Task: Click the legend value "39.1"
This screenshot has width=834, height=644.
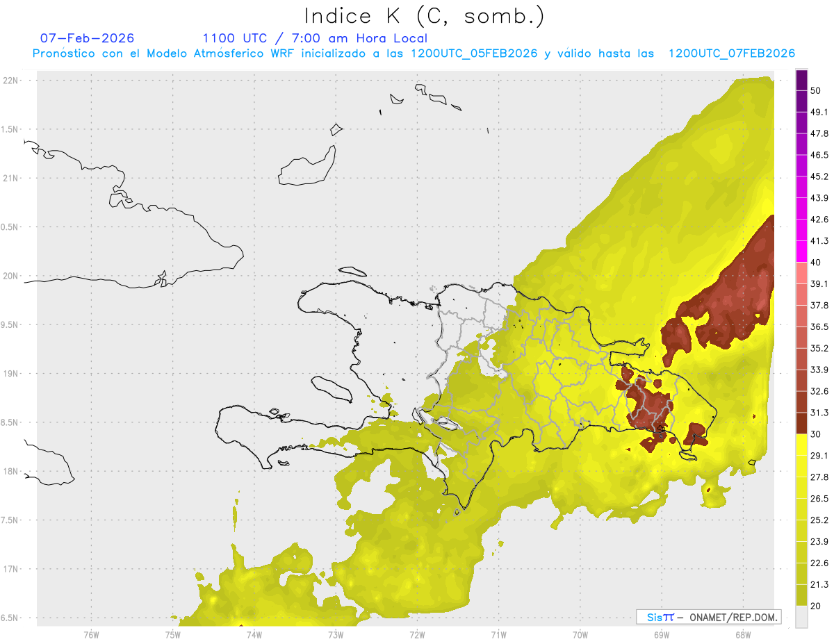Action: [x=819, y=283]
